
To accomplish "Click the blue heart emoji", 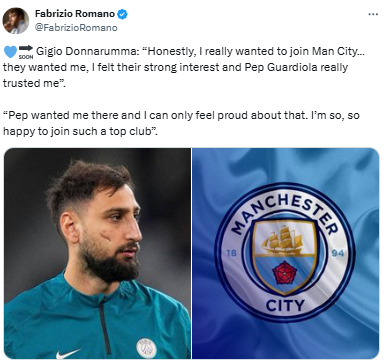I will click(x=10, y=52).
